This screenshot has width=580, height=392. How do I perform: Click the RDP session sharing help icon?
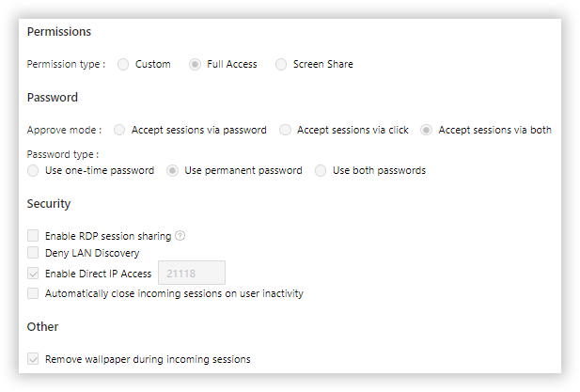click(180, 235)
